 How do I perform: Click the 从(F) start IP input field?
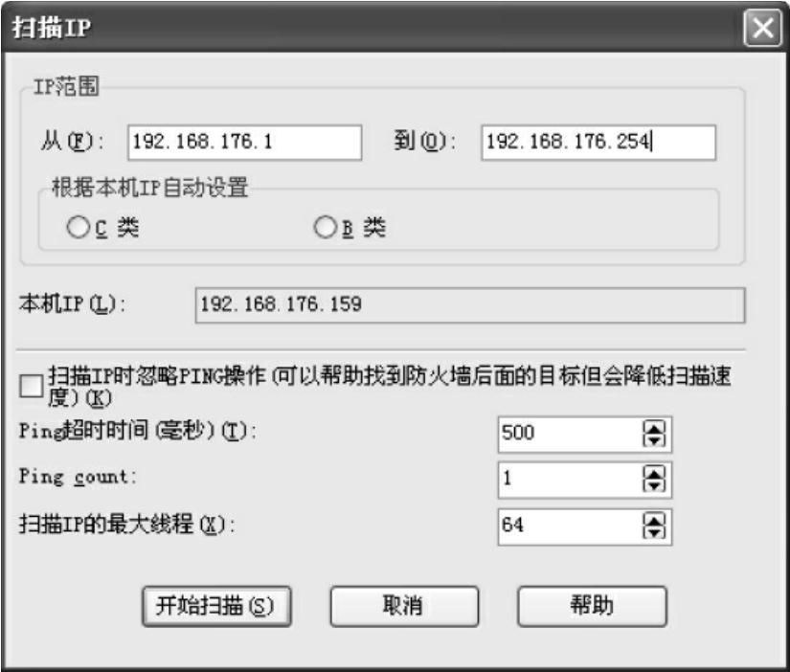click(x=244, y=143)
